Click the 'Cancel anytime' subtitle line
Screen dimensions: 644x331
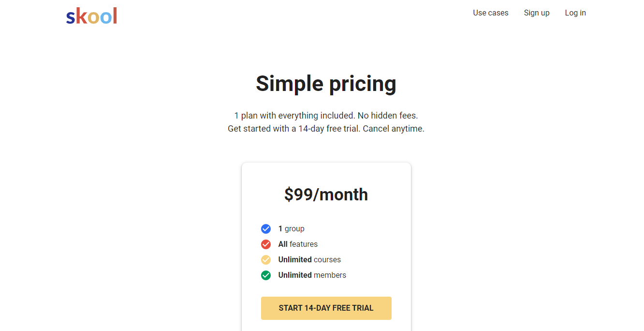[x=326, y=129]
